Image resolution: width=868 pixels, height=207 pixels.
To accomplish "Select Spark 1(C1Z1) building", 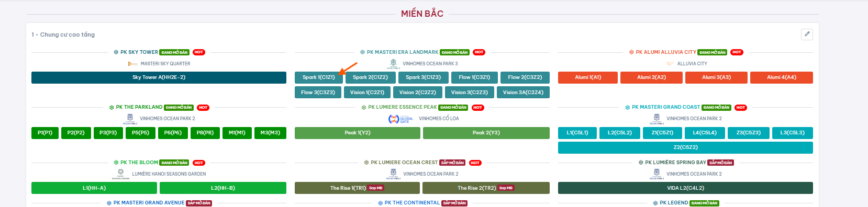I will tap(319, 77).
